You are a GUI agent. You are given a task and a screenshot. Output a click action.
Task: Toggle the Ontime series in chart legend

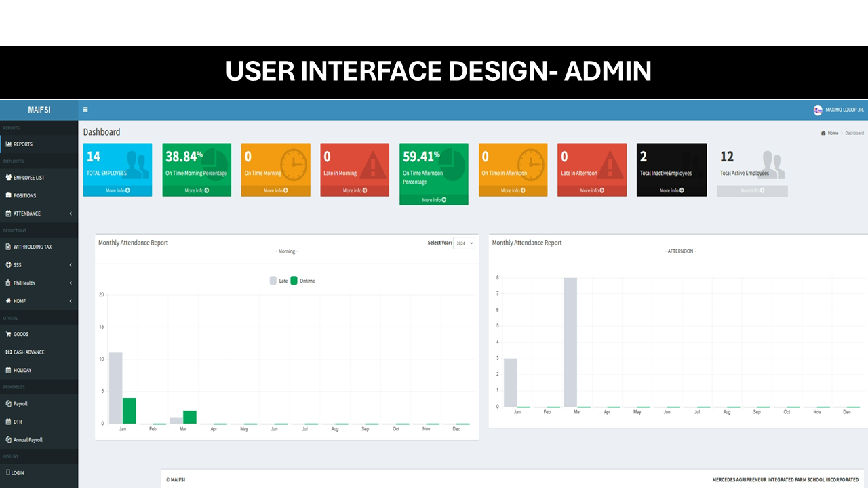pyautogui.click(x=294, y=281)
